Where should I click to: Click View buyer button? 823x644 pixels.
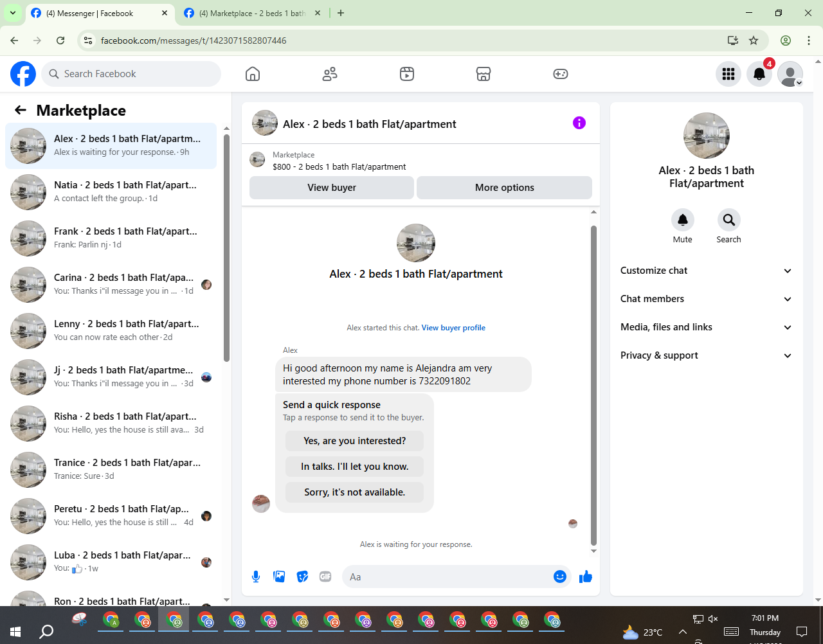(332, 188)
